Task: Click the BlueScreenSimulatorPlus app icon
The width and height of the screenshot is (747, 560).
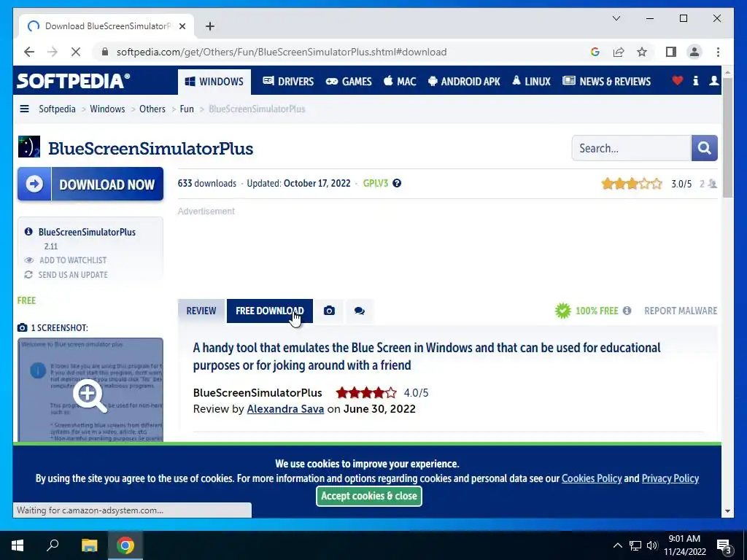Action: point(29,147)
